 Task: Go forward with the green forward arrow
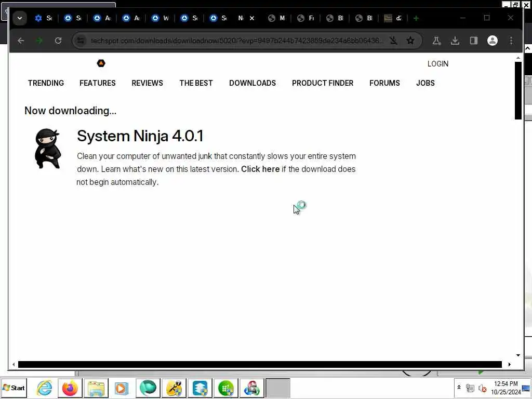(39, 41)
